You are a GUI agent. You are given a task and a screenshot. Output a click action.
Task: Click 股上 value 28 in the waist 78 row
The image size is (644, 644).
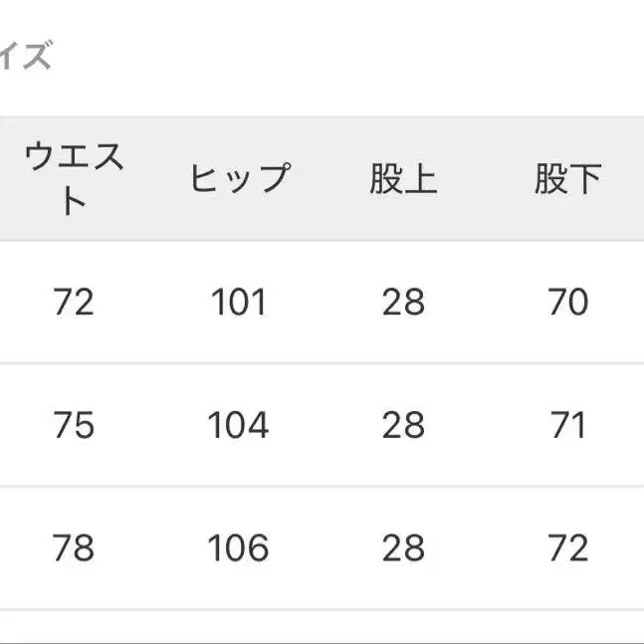pyautogui.click(x=403, y=547)
